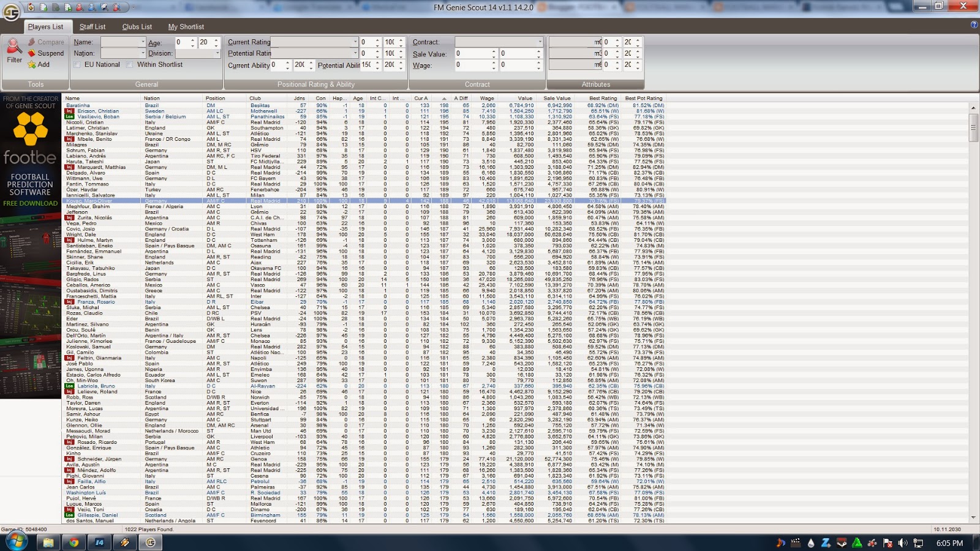Sort by the Best Pot Rating column header
The height and width of the screenshot is (551, 980).
(x=644, y=98)
